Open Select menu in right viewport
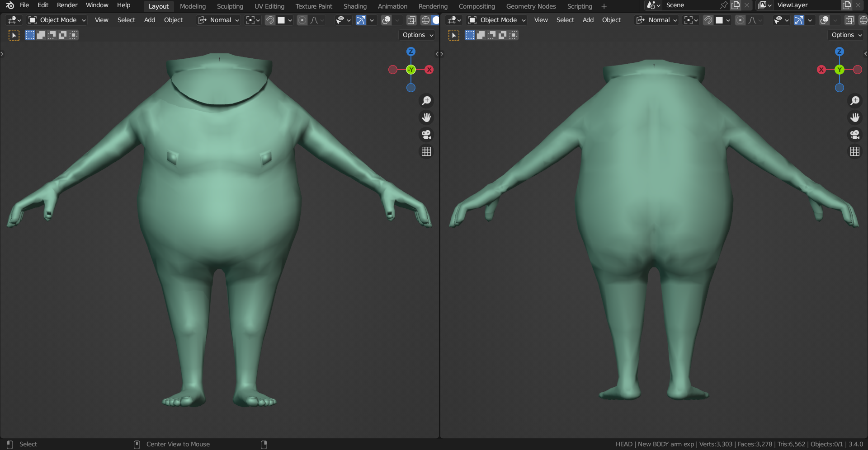Image resolution: width=868 pixels, height=450 pixels. pyautogui.click(x=565, y=20)
